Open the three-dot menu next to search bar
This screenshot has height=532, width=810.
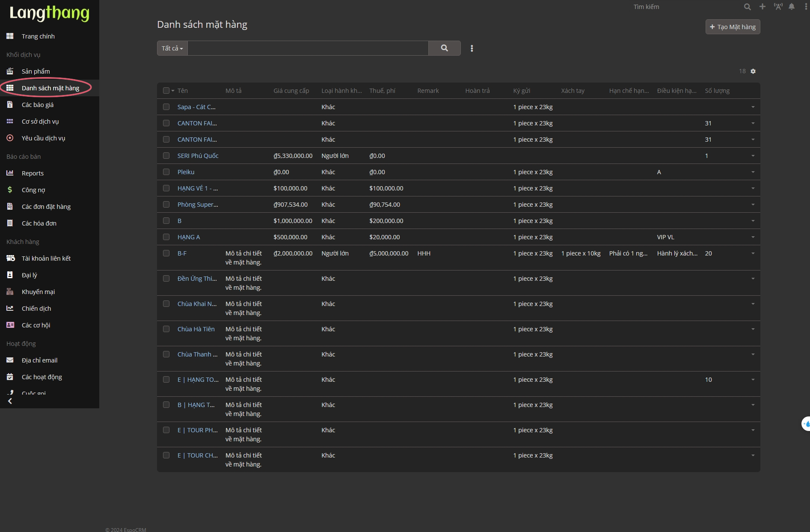(x=472, y=48)
